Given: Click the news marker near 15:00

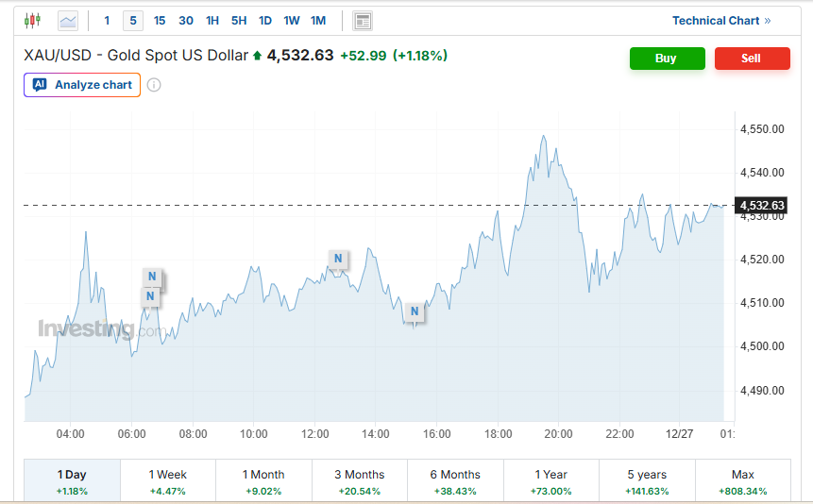Looking at the screenshot, I should coord(414,311).
